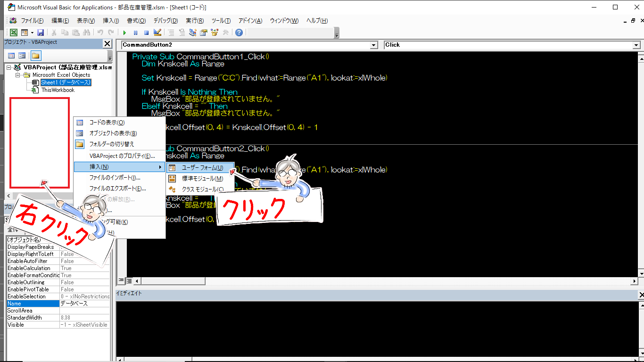Switch to Full Module View button below code
Image resolution: width=644 pixels, height=362 pixels.
click(x=128, y=281)
